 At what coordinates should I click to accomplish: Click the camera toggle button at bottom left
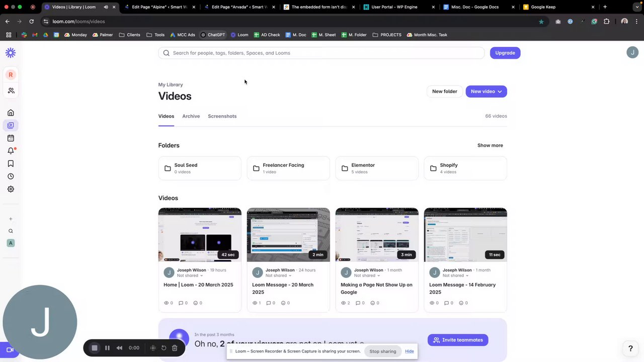point(9,350)
